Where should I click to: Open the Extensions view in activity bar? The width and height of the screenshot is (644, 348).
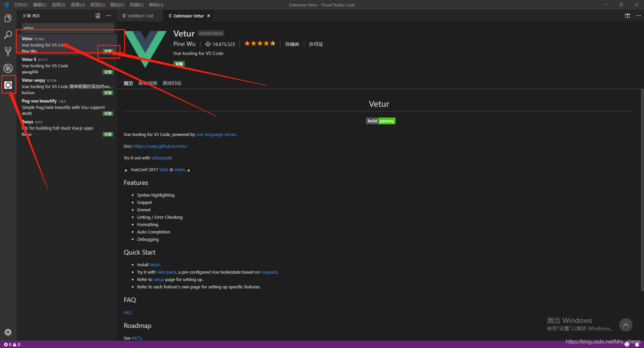pyautogui.click(x=8, y=85)
